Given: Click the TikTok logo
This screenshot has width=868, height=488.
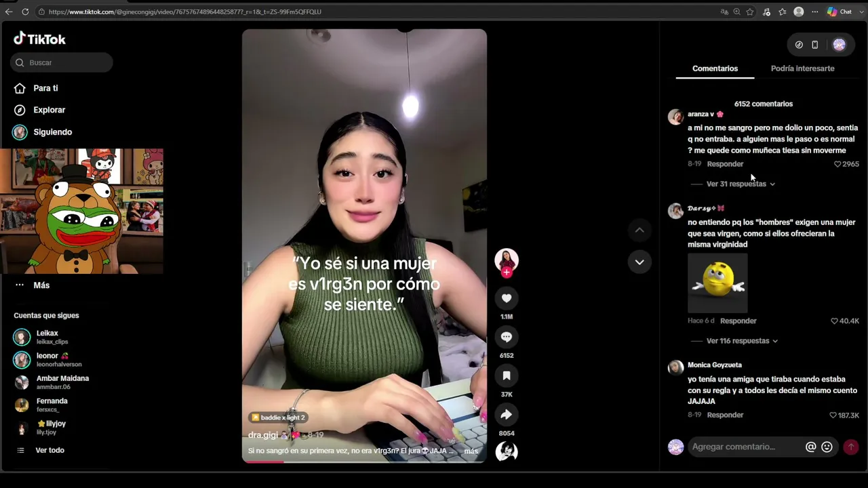Looking at the screenshot, I should [x=40, y=39].
